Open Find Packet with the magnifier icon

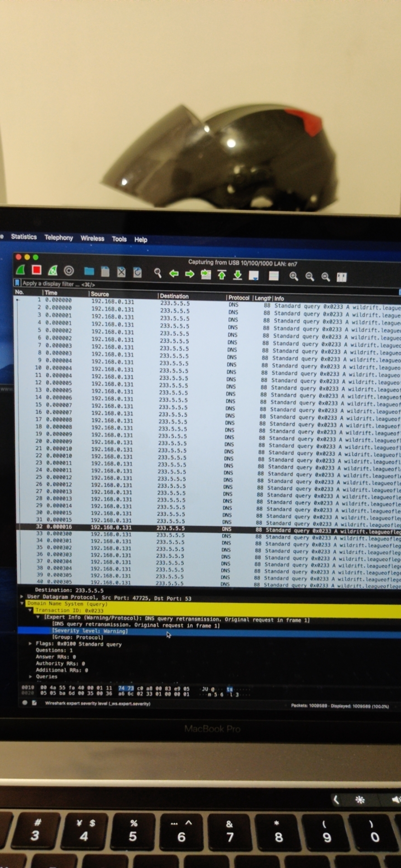157,273
